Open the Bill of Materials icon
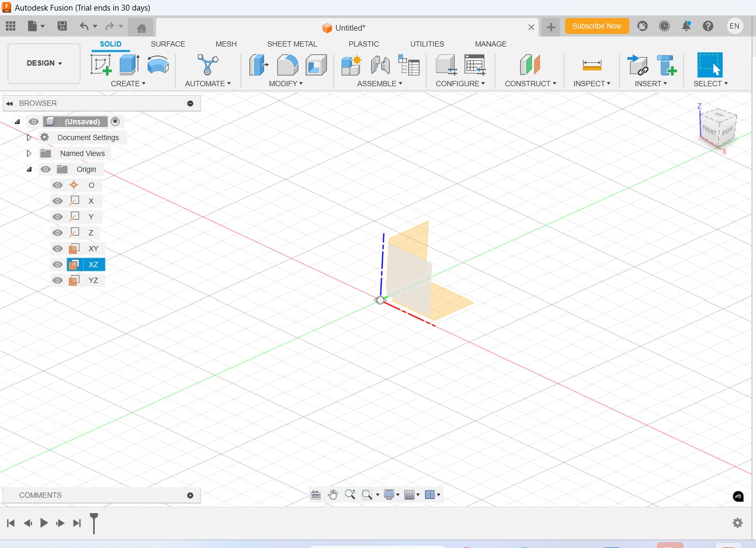The image size is (756, 548). point(409,65)
